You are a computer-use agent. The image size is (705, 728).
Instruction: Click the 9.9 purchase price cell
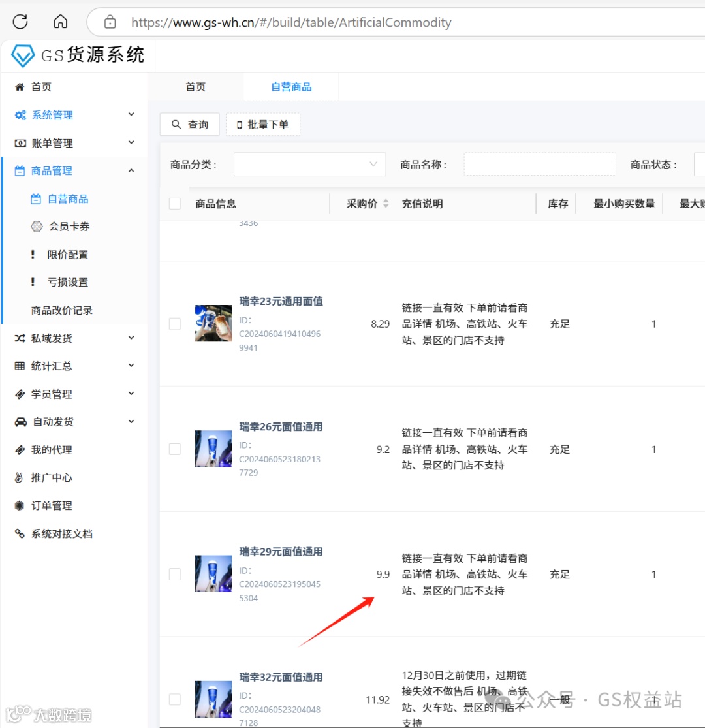pos(383,575)
